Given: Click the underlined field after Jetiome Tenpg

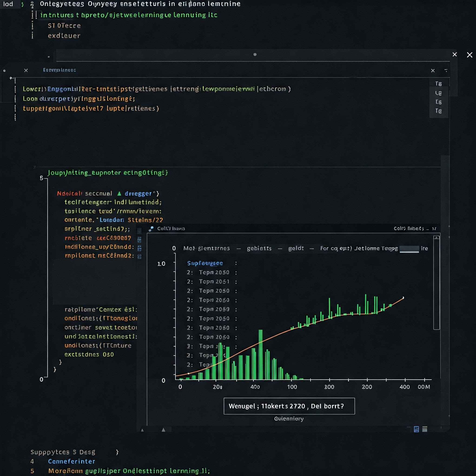Looking at the screenshot, I should [409, 249].
